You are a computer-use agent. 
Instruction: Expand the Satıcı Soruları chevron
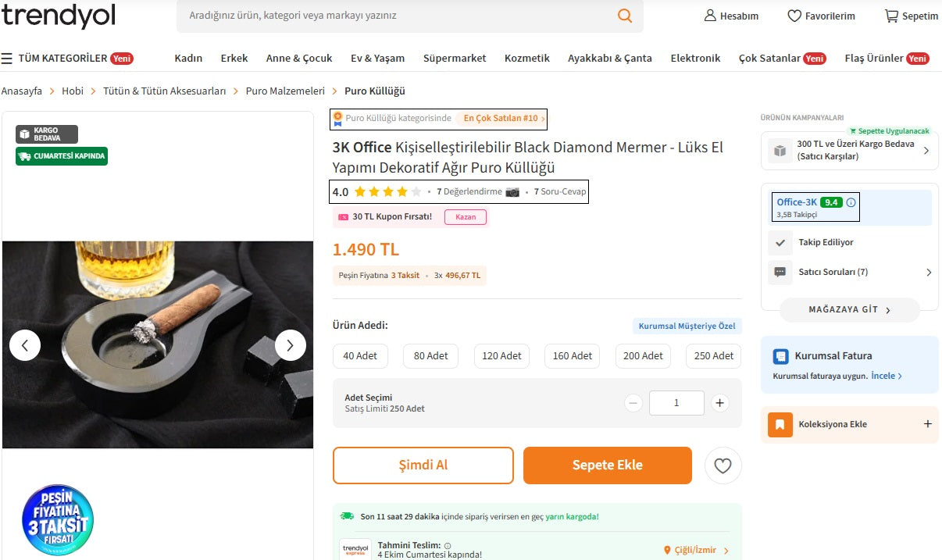click(928, 273)
